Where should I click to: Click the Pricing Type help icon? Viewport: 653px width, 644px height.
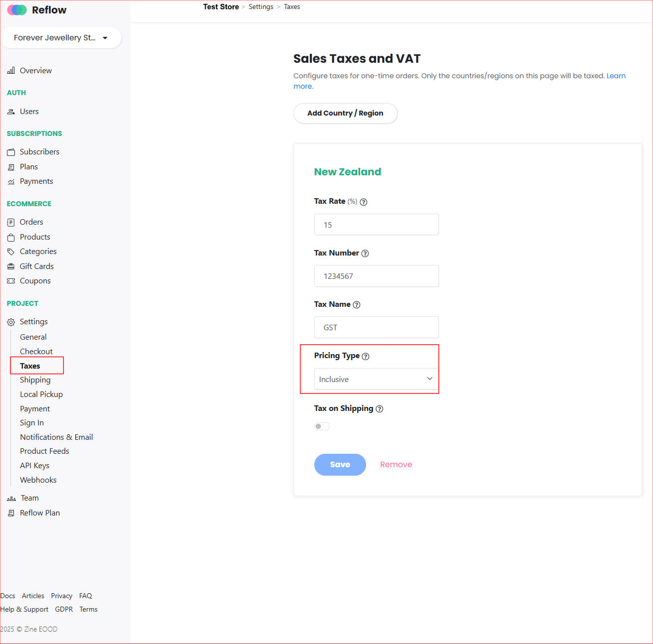coord(366,357)
